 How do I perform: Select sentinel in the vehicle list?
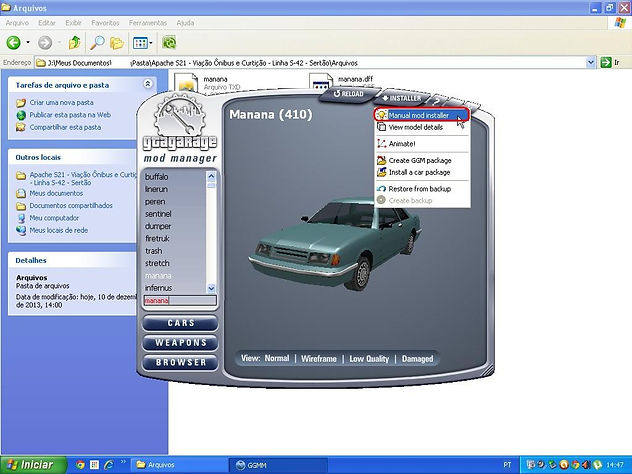tap(158, 214)
